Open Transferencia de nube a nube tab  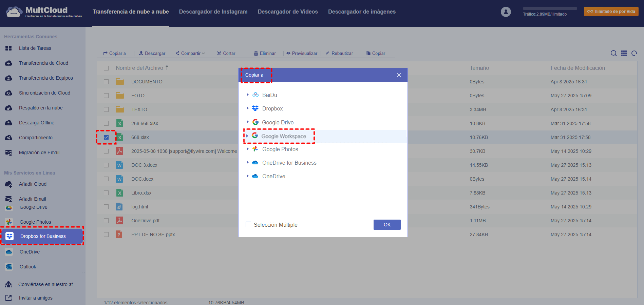131,12
